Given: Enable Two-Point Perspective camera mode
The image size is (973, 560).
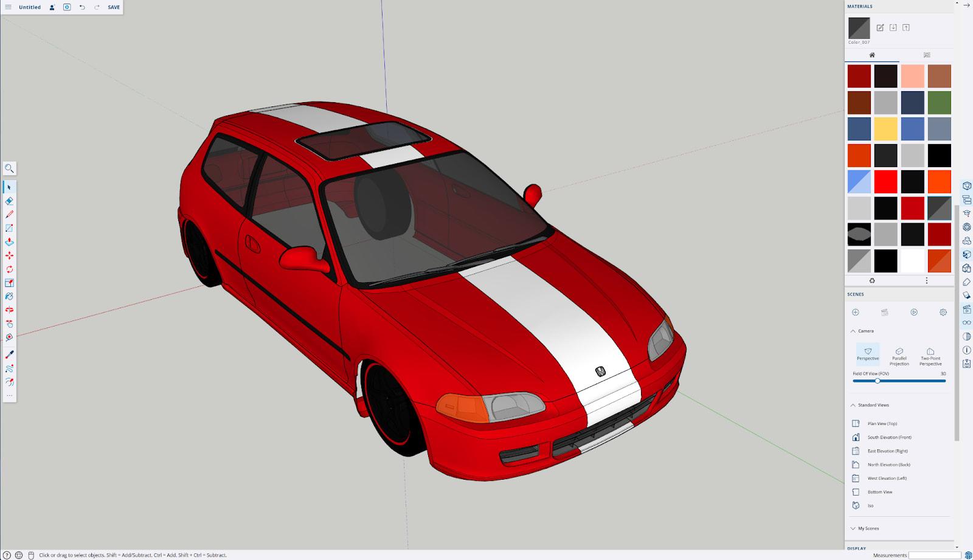Looking at the screenshot, I should click(930, 355).
